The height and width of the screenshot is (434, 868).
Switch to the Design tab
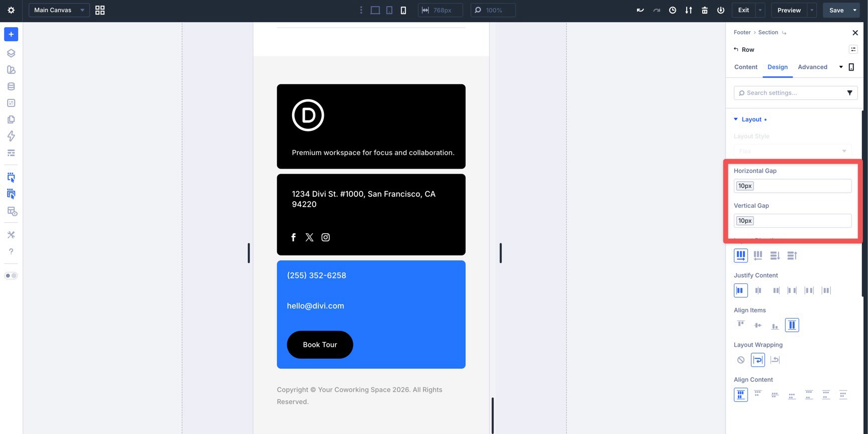777,67
